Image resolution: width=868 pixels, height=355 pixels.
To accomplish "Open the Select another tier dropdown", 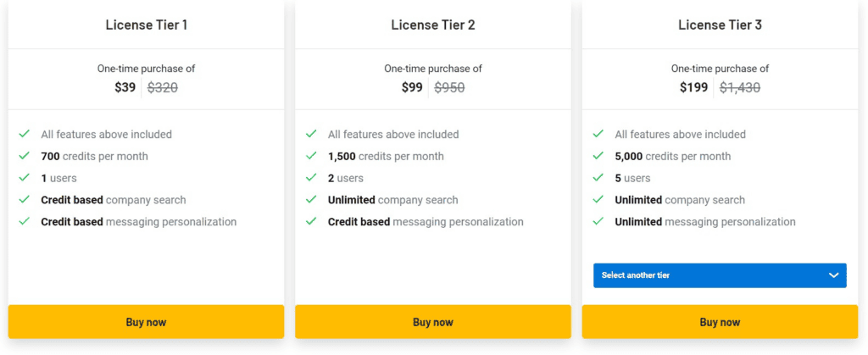I will [719, 275].
